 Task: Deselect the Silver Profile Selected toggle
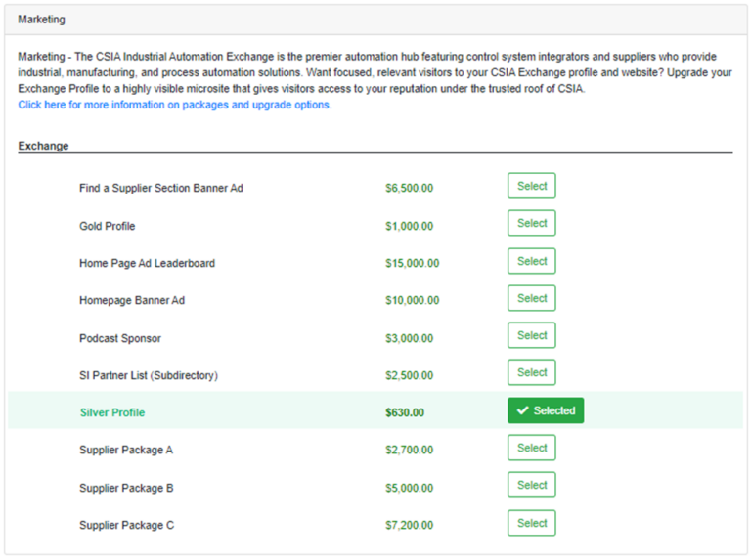click(x=546, y=411)
